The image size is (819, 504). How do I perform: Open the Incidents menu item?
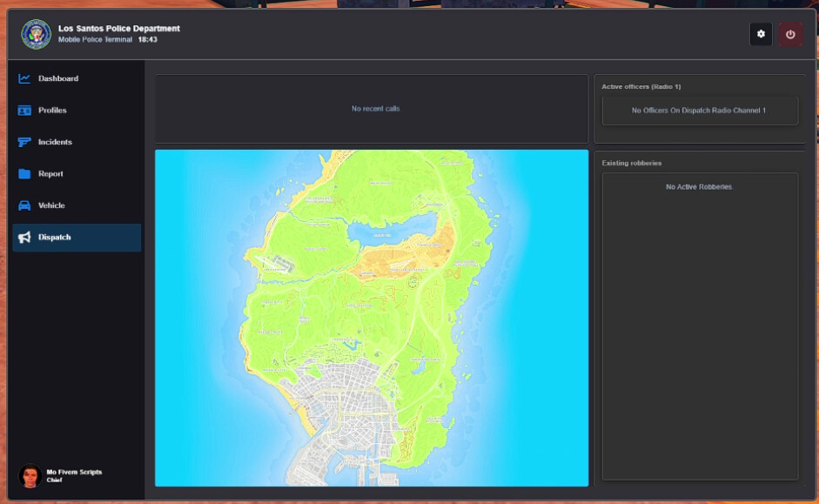pyautogui.click(x=77, y=142)
